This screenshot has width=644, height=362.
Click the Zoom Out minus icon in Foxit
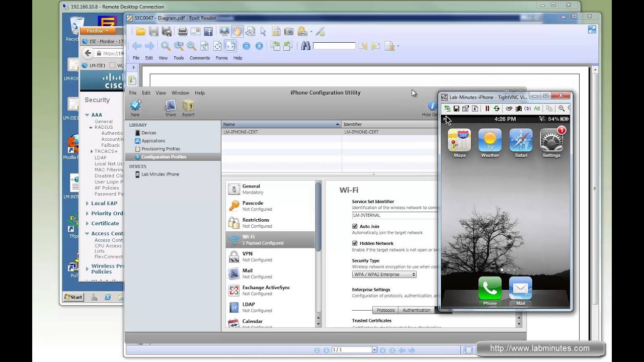point(246,46)
